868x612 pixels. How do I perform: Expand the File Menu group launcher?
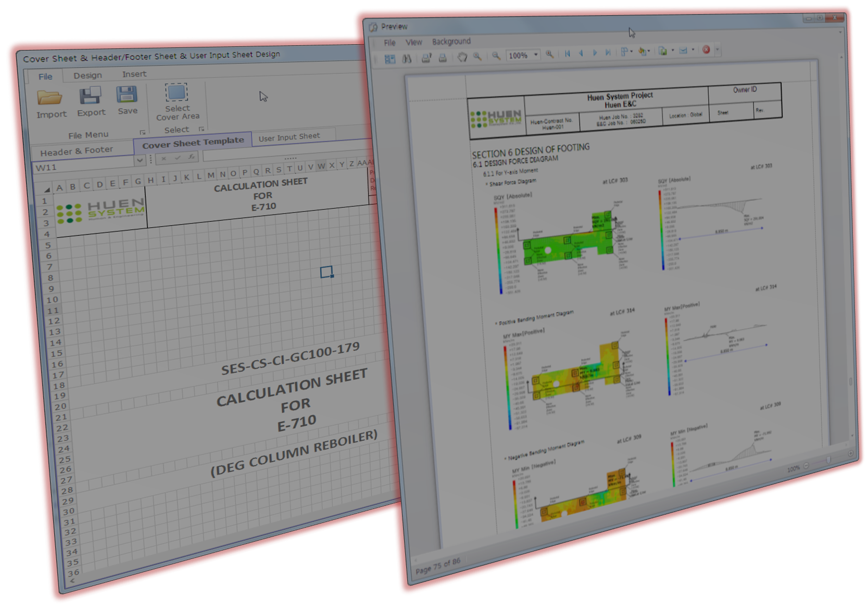click(142, 133)
